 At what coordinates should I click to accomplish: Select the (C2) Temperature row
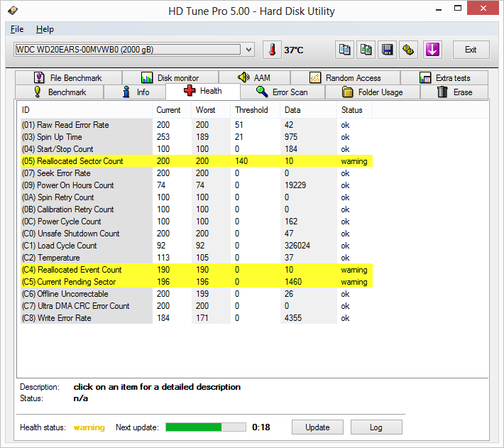(x=197, y=258)
